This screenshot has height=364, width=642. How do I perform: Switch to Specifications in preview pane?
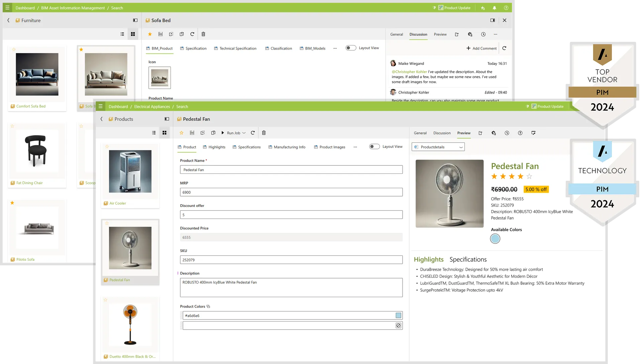(x=468, y=259)
